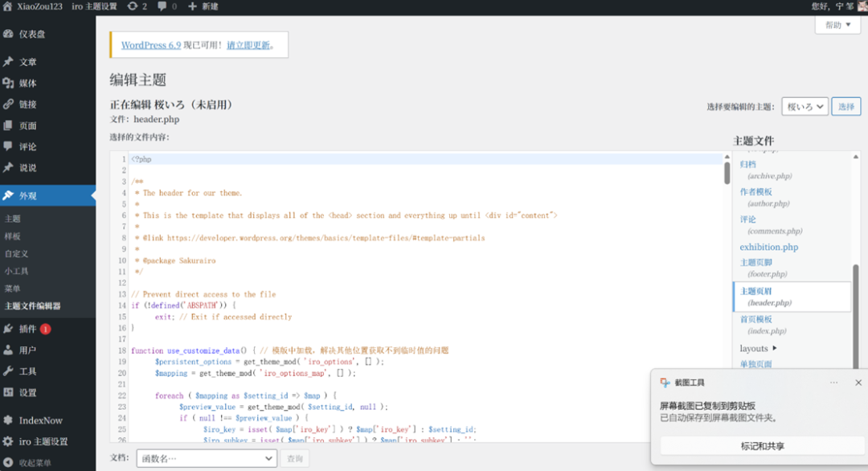
Task: Click the 您好 user greeting in admin bar
Action: point(832,6)
